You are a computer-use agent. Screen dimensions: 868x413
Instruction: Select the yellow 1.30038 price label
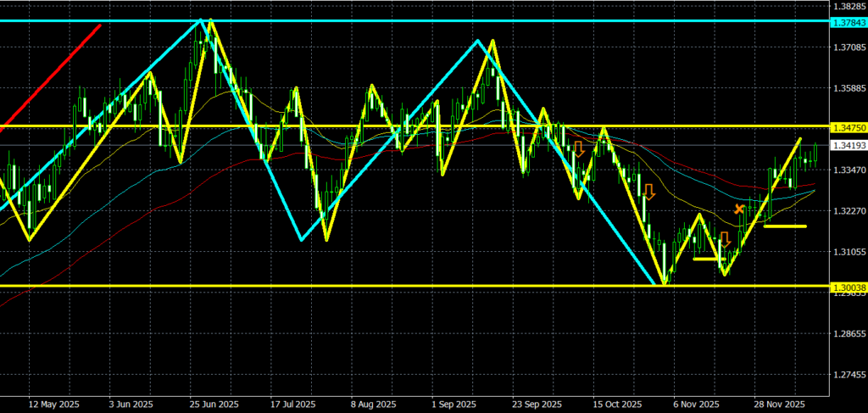pos(849,287)
